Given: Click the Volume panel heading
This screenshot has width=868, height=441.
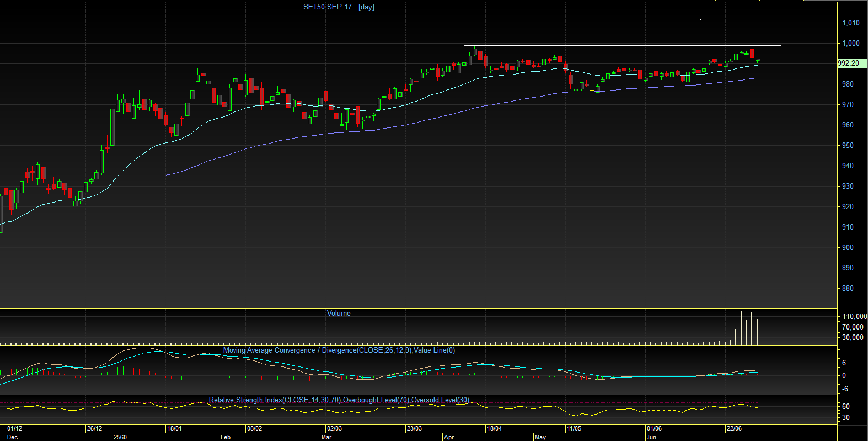Looking at the screenshot, I should (x=339, y=313).
